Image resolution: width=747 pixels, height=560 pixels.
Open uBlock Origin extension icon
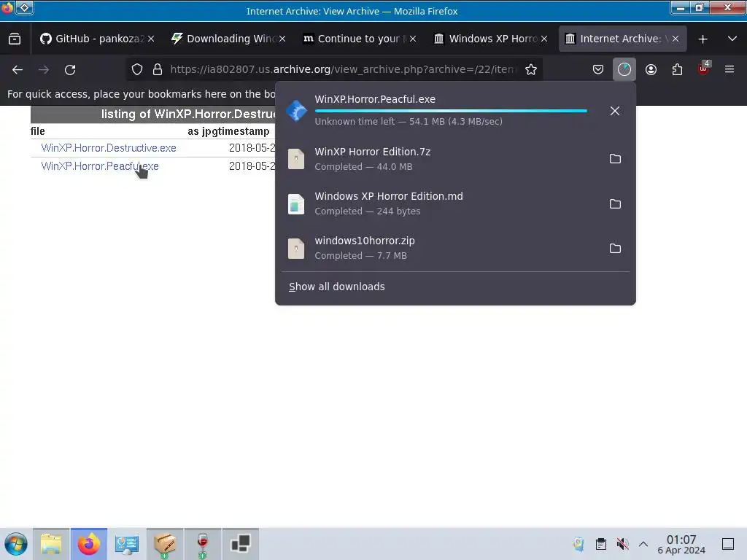(x=704, y=69)
